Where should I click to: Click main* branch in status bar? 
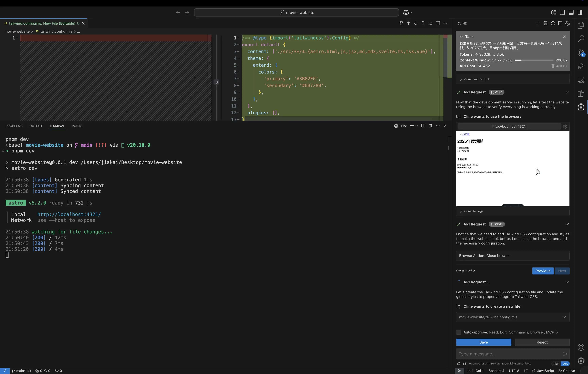tap(19, 371)
